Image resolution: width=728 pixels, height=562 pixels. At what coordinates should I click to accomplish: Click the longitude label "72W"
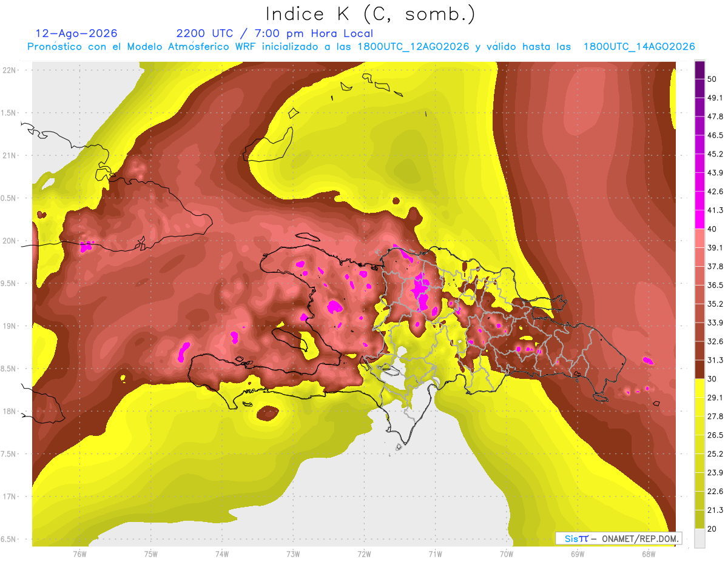pyautogui.click(x=364, y=554)
